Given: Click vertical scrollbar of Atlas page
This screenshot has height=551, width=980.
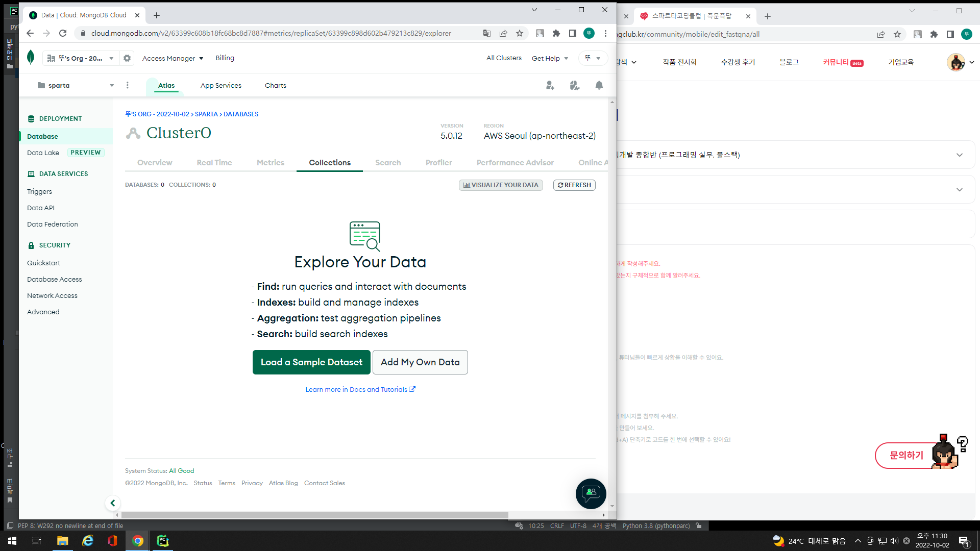Looking at the screenshot, I should click(612, 304).
